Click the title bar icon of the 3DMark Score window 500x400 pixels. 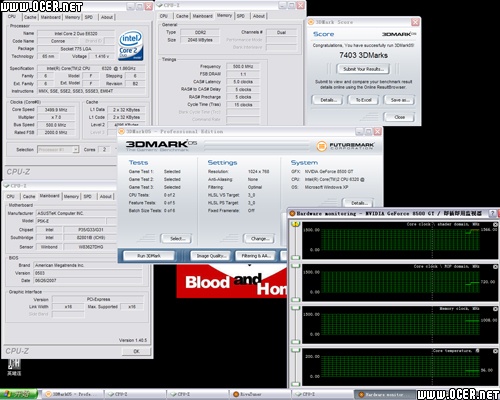(311, 22)
